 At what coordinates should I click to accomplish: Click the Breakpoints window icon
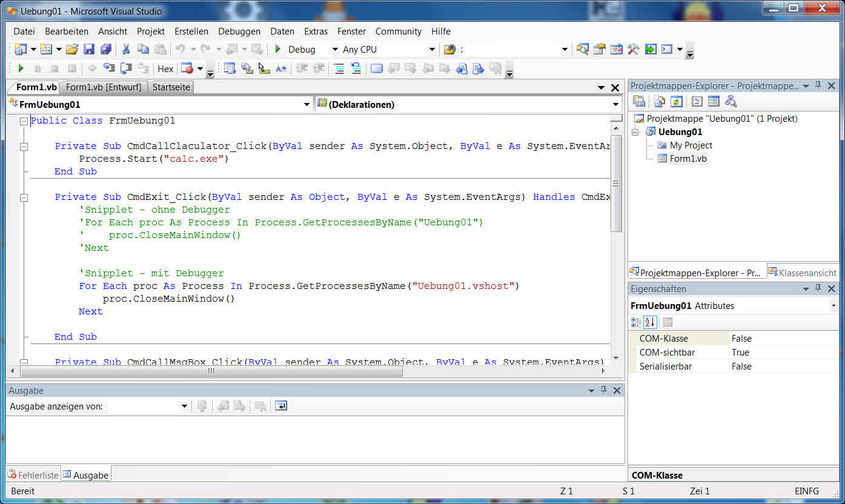click(x=187, y=68)
